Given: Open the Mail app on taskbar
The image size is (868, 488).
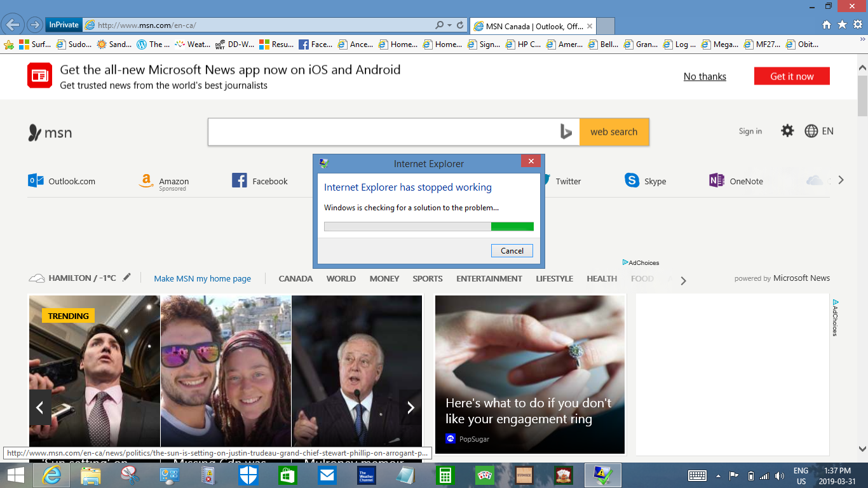Looking at the screenshot, I should pos(327,475).
